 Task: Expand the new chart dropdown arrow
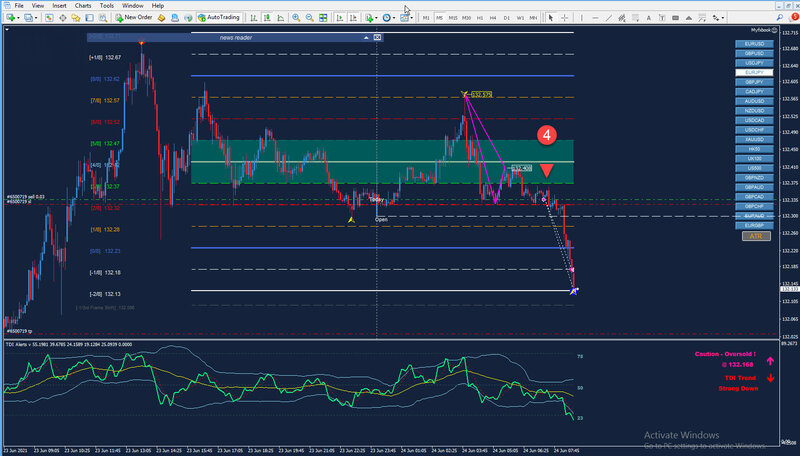19,18
